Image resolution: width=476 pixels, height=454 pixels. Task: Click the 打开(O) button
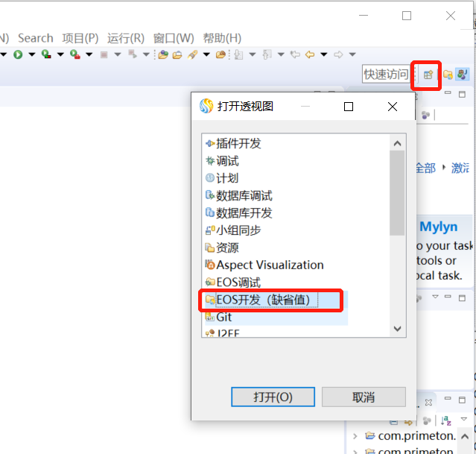(x=273, y=397)
